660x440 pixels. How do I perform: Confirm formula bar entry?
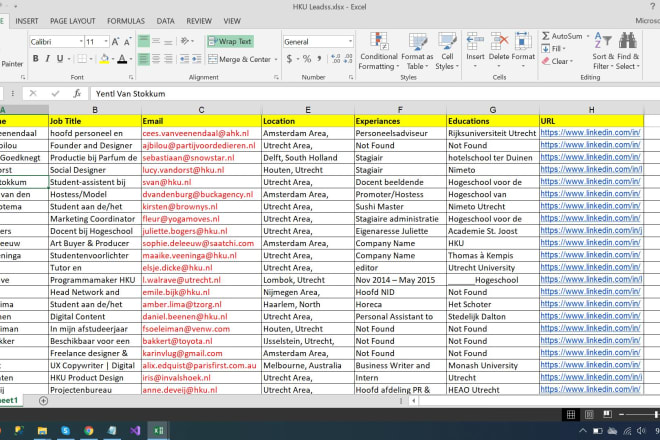pyautogui.click(x=55, y=93)
